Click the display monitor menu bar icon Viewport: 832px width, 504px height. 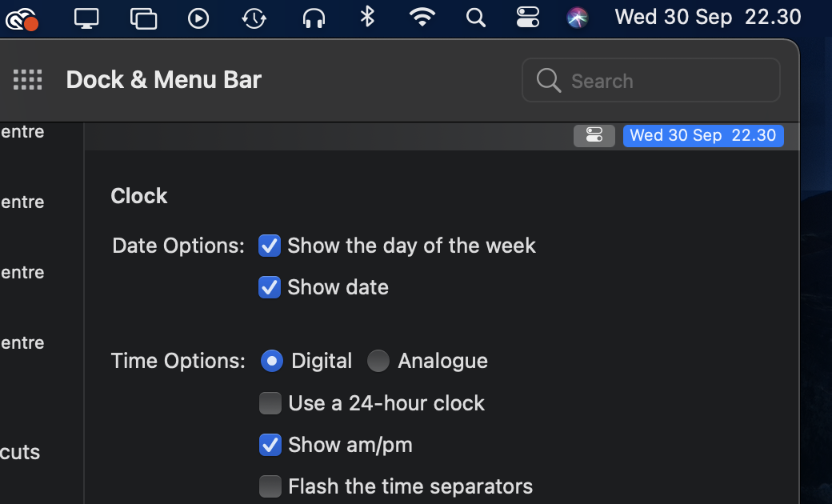[x=86, y=18]
